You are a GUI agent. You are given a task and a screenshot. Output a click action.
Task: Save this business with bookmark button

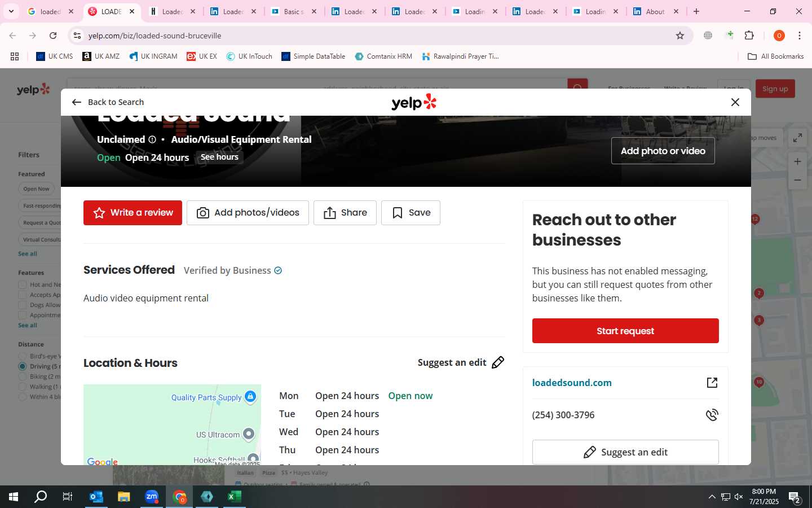coord(411,213)
